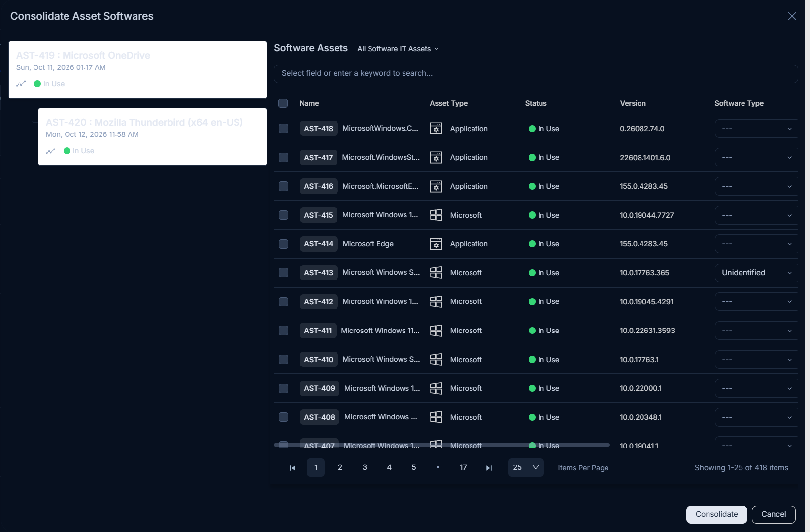Open Software Type dropdown for AST-415
This screenshot has width=810, height=532.
pos(756,215)
